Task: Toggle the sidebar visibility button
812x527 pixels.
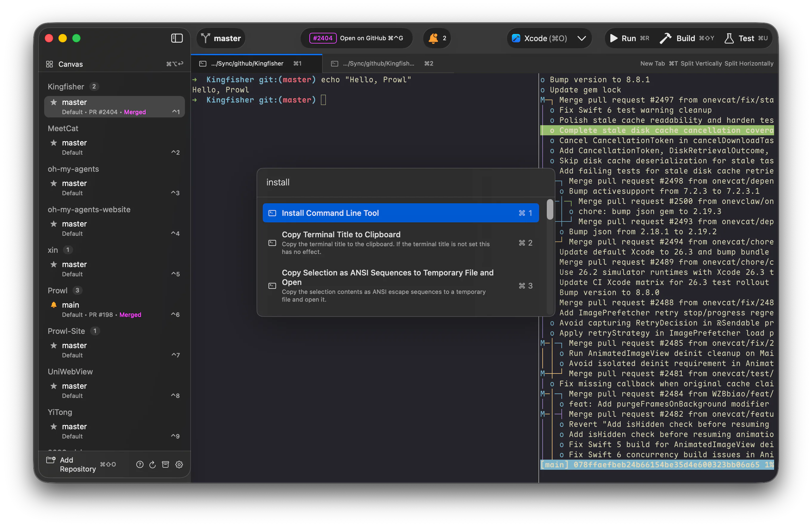Action: [x=176, y=38]
